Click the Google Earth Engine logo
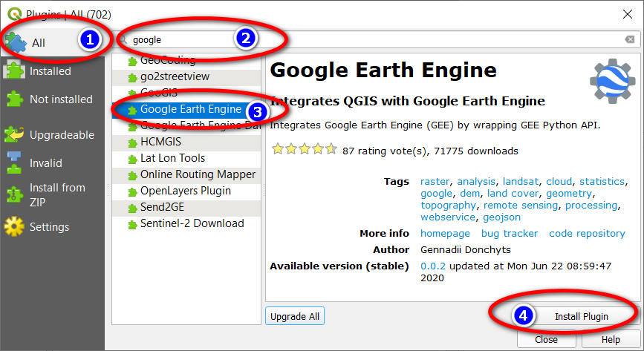644x351 pixels. point(612,81)
